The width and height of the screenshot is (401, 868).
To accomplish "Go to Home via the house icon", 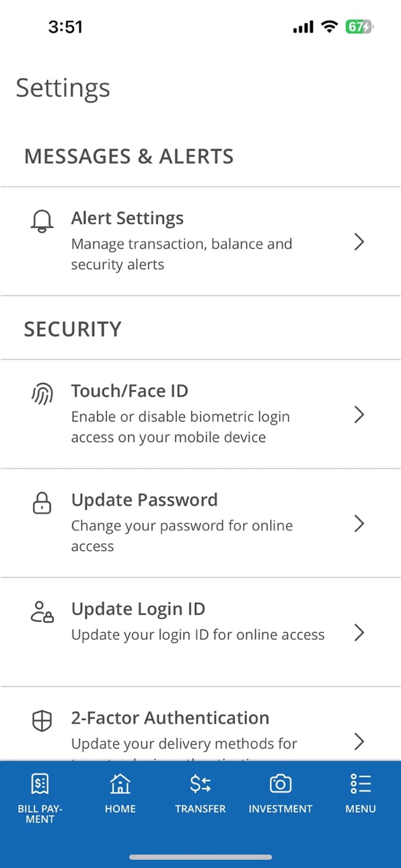I will tap(120, 784).
